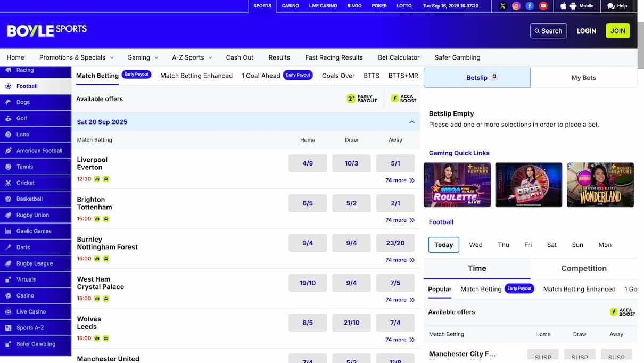Select draw odds 10/3 for Liverpool v Everton
The width and height of the screenshot is (644, 363).
click(351, 163)
